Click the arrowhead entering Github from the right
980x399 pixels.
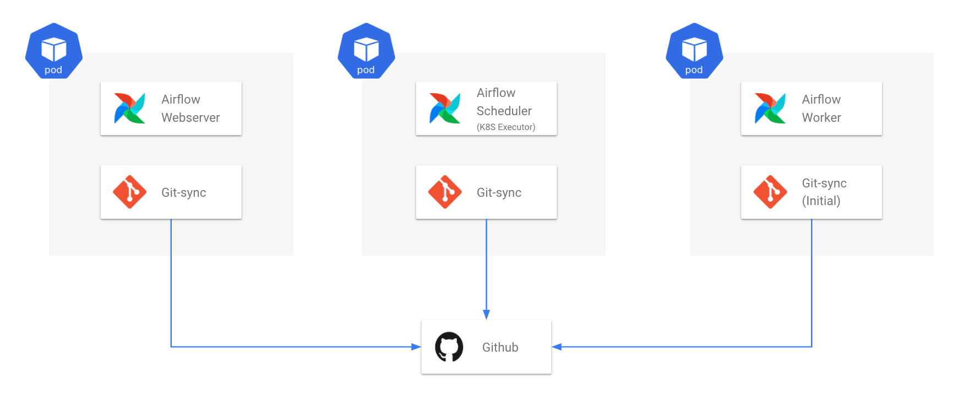(x=557, y=347)
